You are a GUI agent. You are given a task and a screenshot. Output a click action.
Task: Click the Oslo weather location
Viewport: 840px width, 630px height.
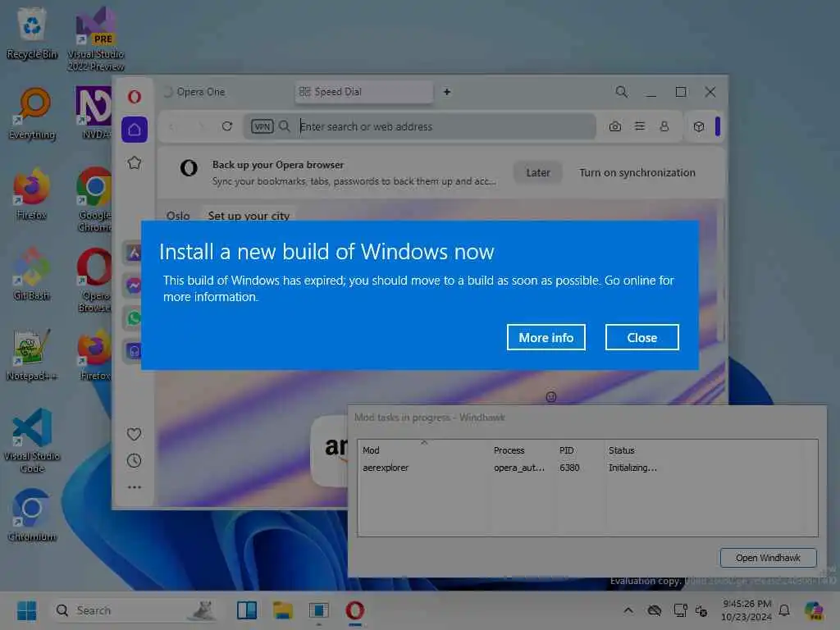(x=178, y=216)
